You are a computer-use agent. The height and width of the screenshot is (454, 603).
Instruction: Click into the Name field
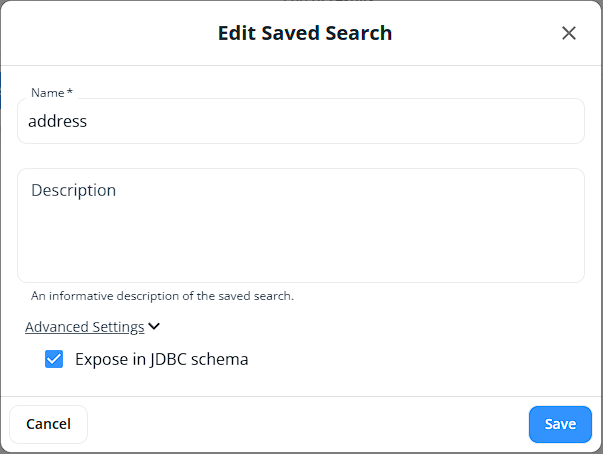[300, 121]
